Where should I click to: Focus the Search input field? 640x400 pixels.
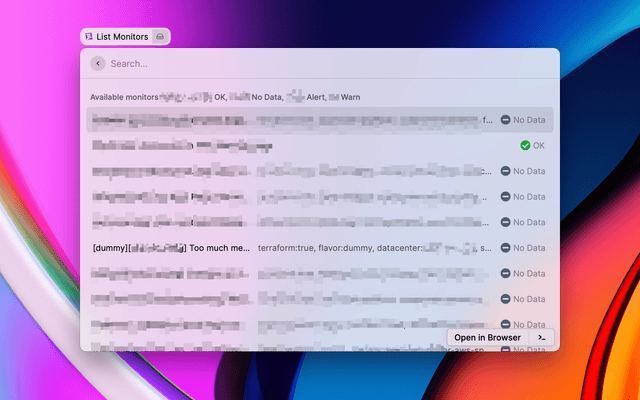300,63
